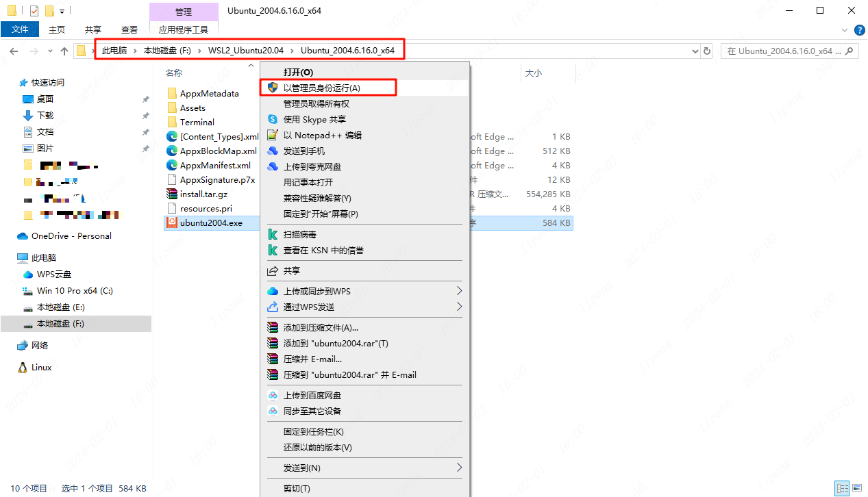868x497 pixels.
Task: Collapse the ribbon with the chevron
Action: 845,29
